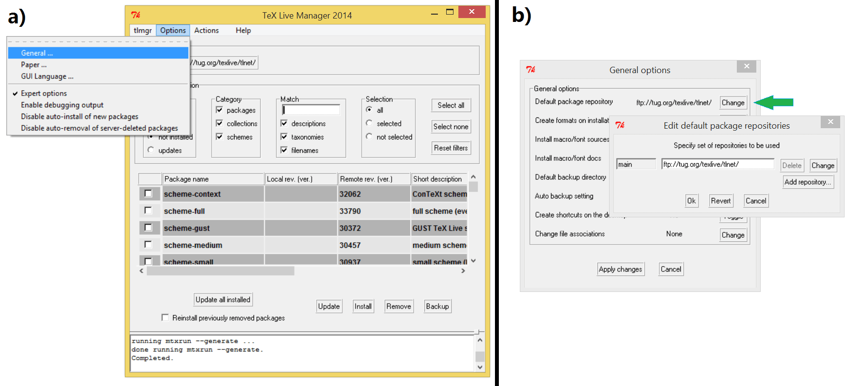Image resolution: width=868 pixels, height=386 pixels.
Task: Click the General options dialog TeX icon
Action: click(531, 70)
